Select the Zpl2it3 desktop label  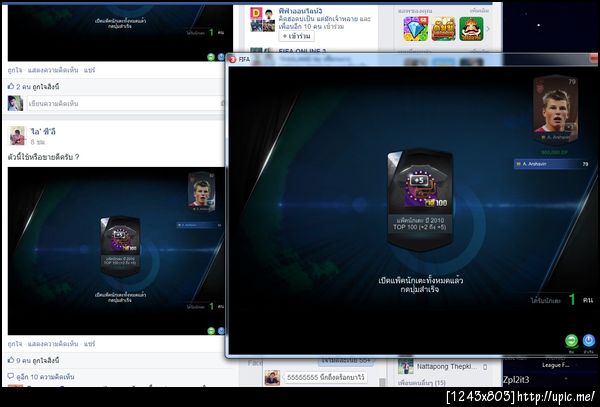pyautogui.click(x=516, y=380)
